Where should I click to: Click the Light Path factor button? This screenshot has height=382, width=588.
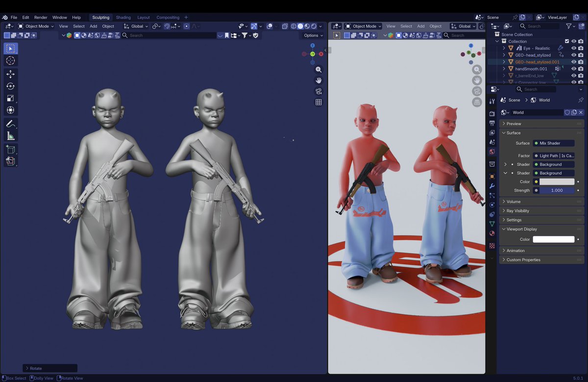(554, 155)
